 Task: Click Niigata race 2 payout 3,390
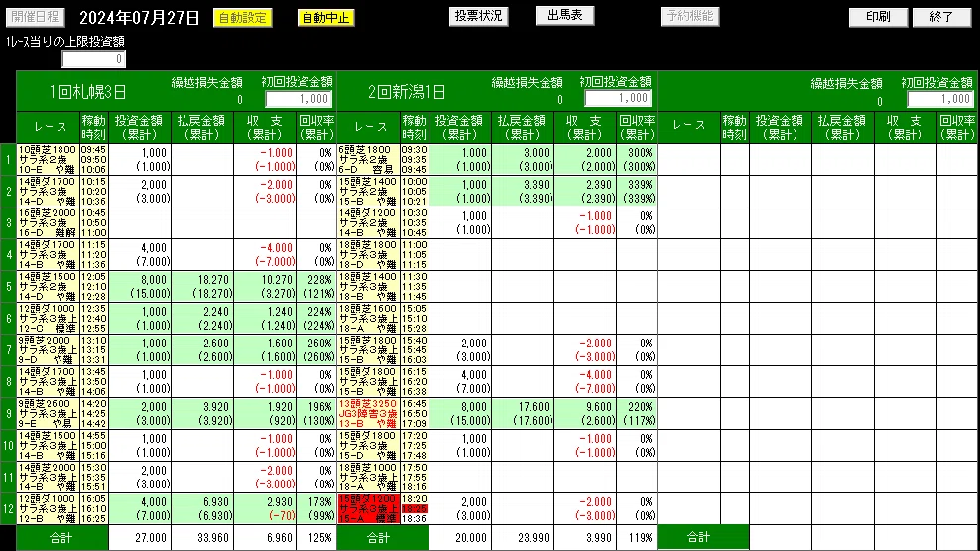536,185
